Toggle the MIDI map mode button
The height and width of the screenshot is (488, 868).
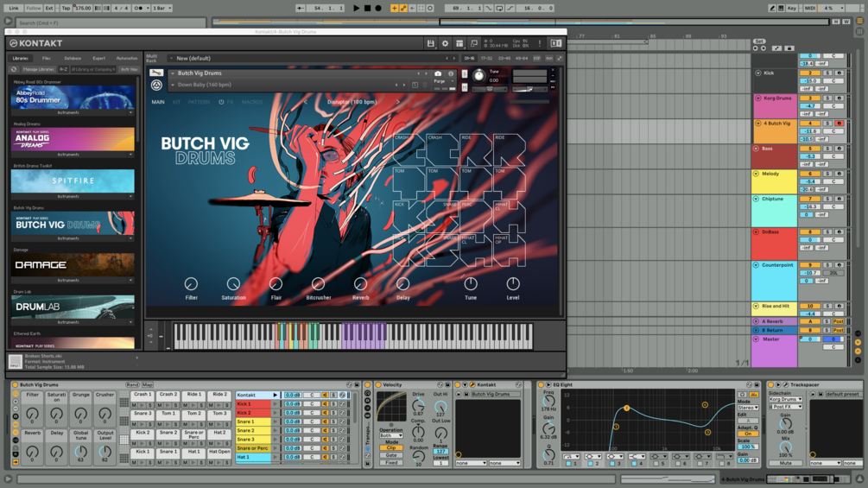click(810, 9)
